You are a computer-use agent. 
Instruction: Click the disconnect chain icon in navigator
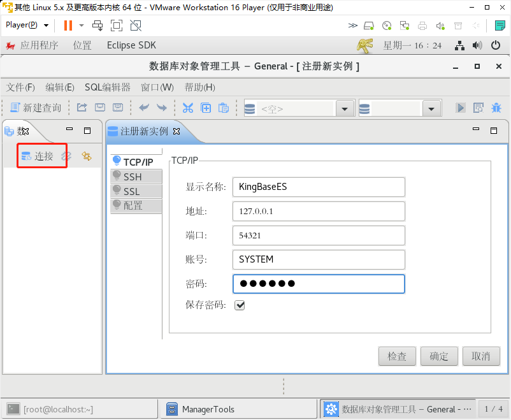[x=66, y=156]
